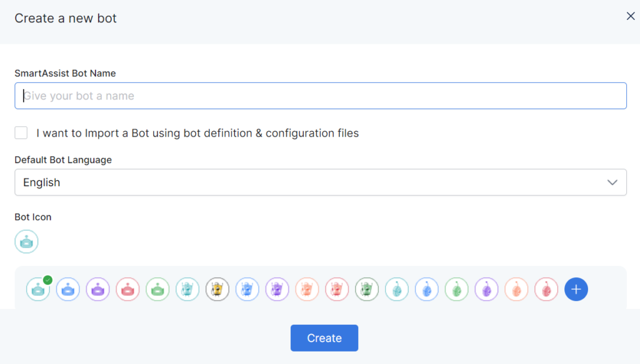Pick the orange robot bot icon
The height and width of the screenshot is (364, 640).
[x=307, y=289]
